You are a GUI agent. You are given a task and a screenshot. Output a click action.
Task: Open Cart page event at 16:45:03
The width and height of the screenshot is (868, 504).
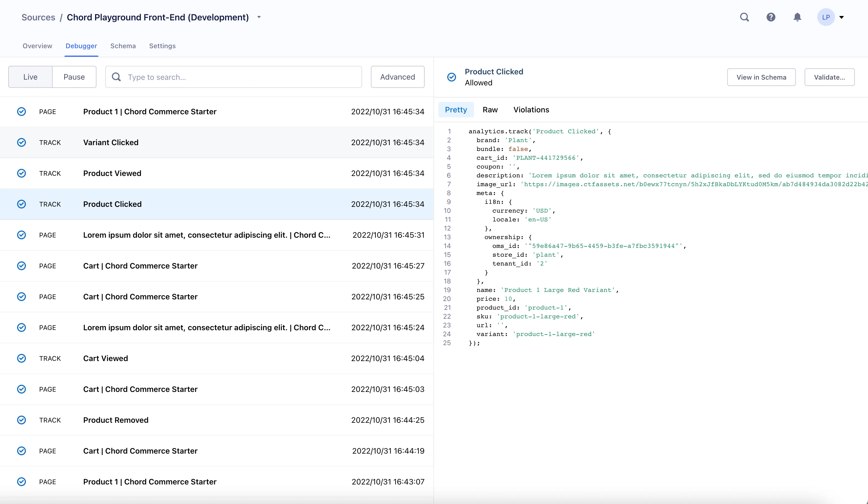pyautogui.click(x=217, y=389)
